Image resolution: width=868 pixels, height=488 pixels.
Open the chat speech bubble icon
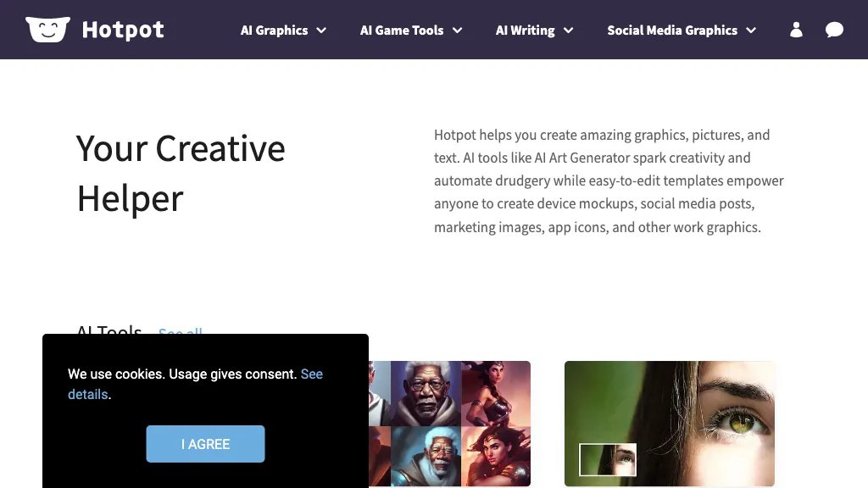point(834,30)
